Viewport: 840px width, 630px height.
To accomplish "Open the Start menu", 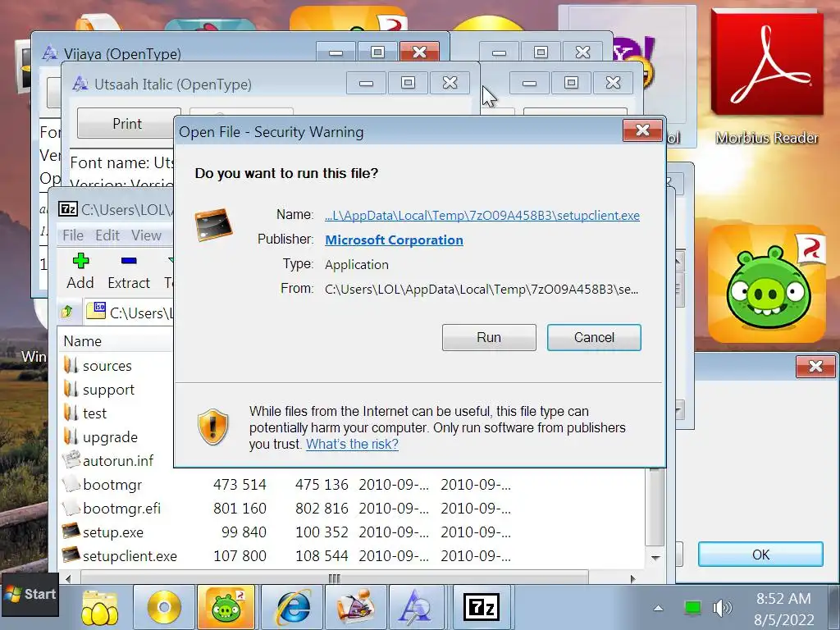I will [x=30, y=594].
